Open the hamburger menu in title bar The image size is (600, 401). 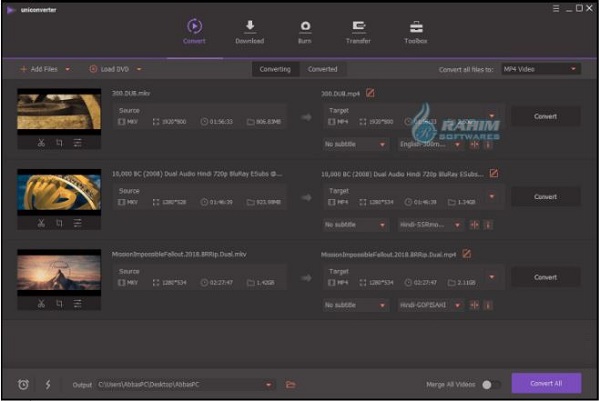pos(556,8)
